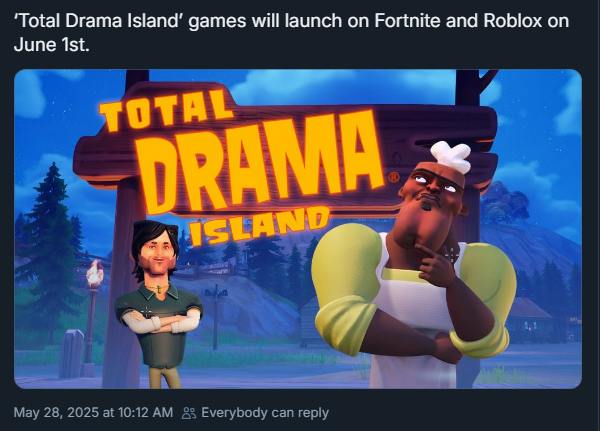Click the wooden cabin on the right
Image resolution: width=600 pixels, height=431 pixels.
click(x=530, y=320)
